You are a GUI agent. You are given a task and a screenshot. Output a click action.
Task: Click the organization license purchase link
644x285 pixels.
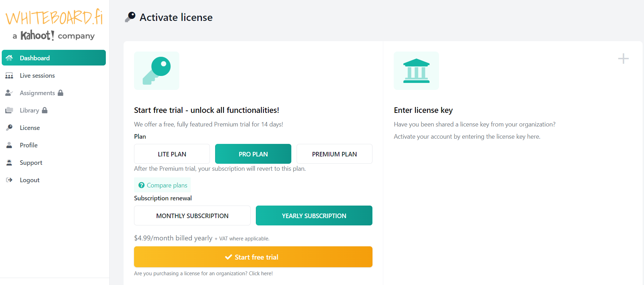(203, 274)
